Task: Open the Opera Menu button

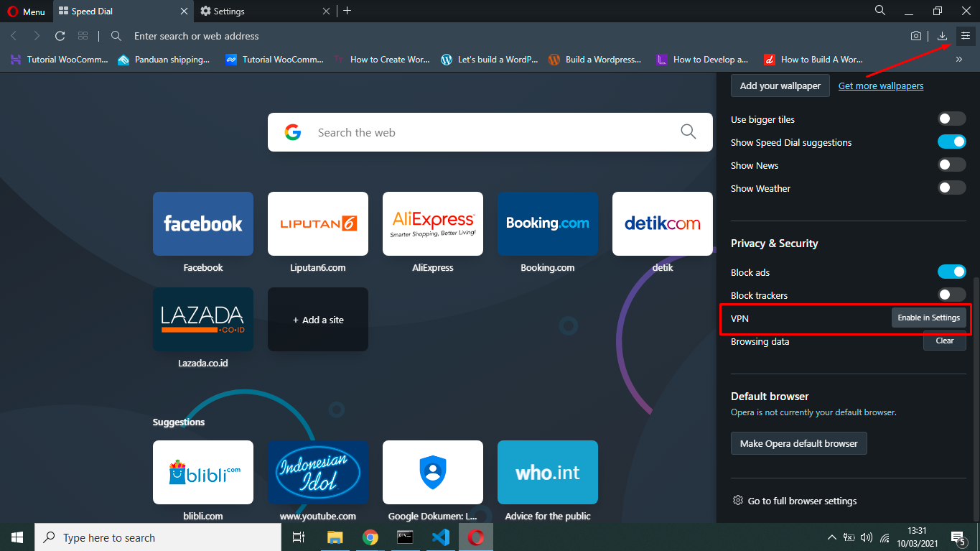Action: coord(26,11)
